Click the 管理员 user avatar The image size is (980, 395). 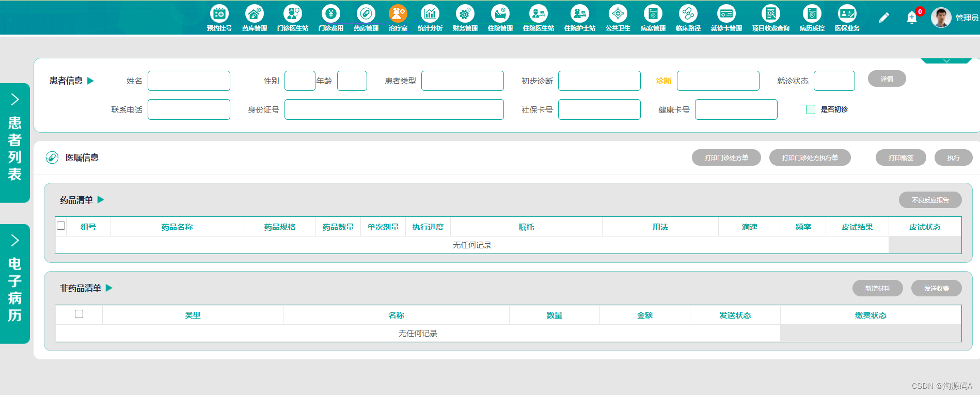click(x=941, y=18)
